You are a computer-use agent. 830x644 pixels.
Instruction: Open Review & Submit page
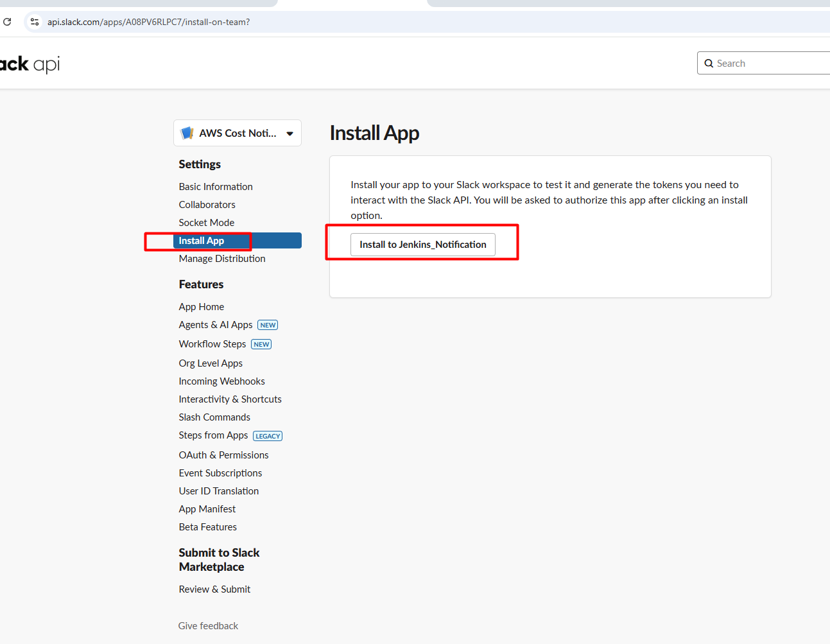(x=214, y=589)
